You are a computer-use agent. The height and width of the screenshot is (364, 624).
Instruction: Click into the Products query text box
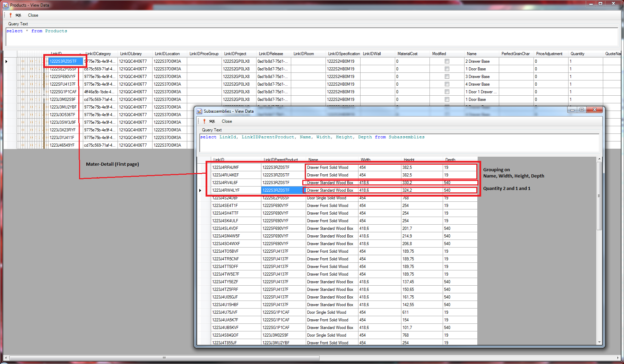[312, 37]
